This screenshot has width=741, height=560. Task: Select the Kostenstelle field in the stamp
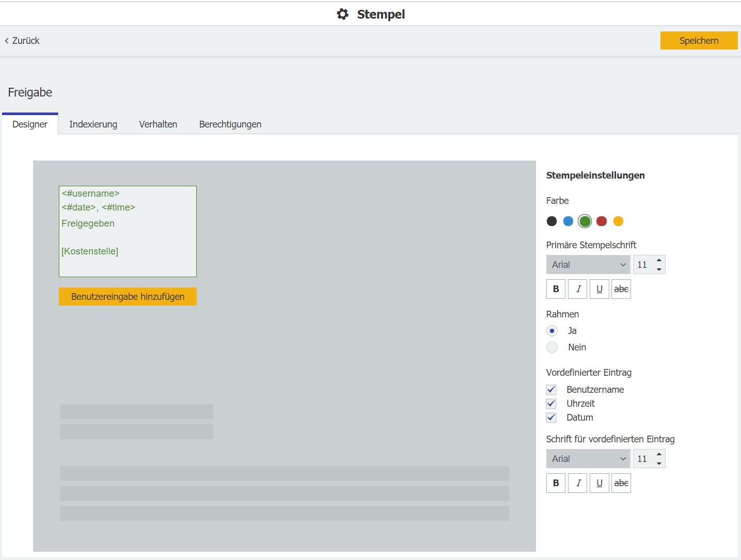[x=90, y=251]
